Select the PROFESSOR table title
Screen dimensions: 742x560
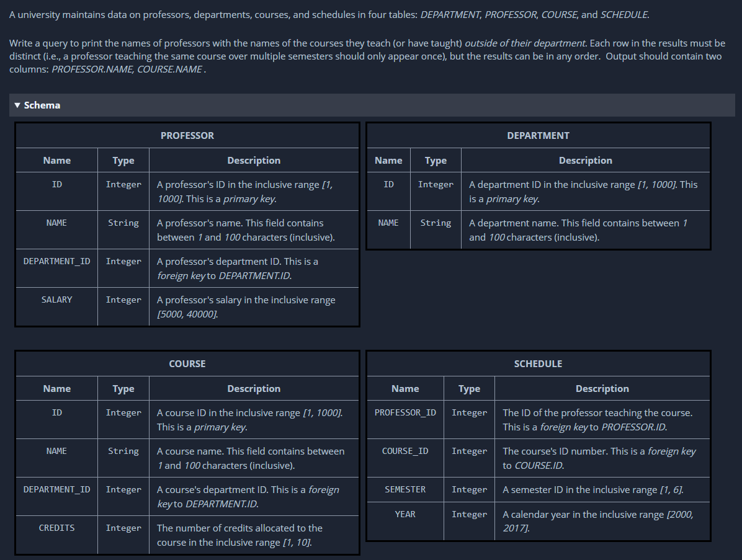click(x=187, y=136)
